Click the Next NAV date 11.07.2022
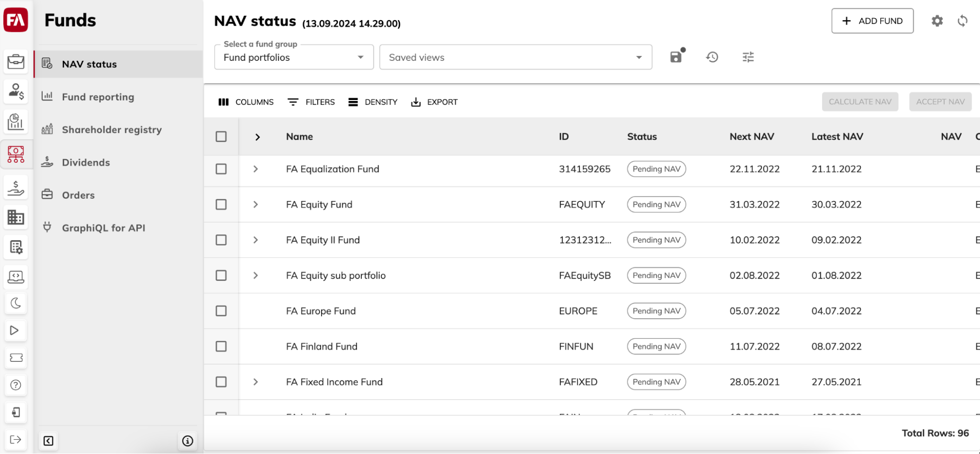 coord(754,347)
